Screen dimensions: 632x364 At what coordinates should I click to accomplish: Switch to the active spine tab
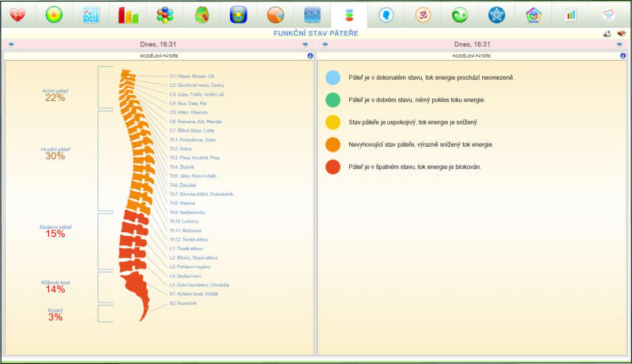[x=348, y=14]
